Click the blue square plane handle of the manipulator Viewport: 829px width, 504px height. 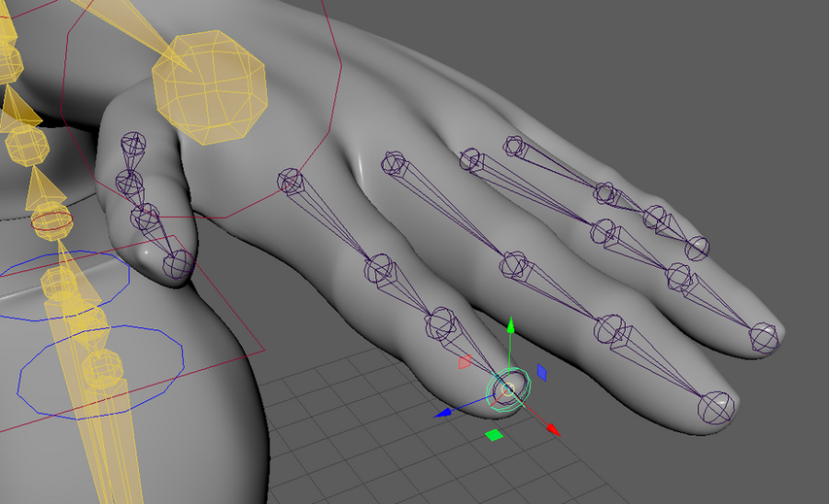click(x=542, y=372)
